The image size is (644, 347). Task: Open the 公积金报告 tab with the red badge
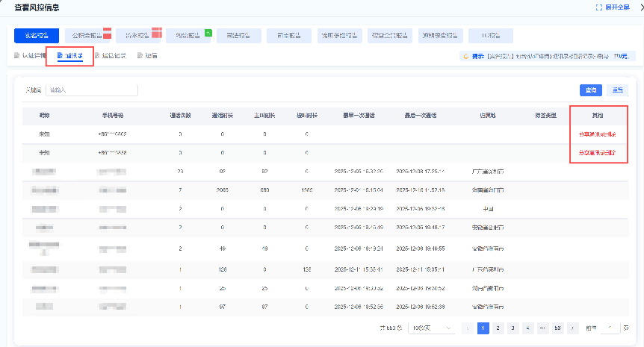click(87, 36)
